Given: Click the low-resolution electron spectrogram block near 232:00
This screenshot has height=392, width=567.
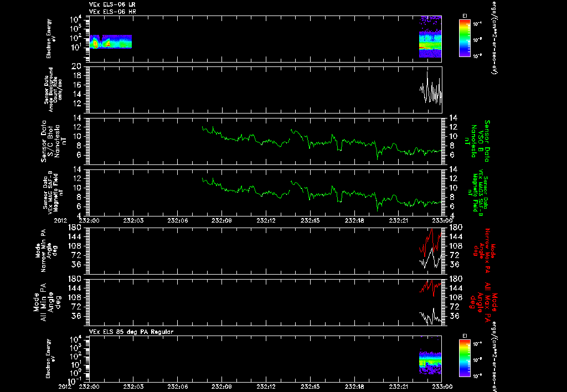Looking at the screenshot, I should pos(110,42).
